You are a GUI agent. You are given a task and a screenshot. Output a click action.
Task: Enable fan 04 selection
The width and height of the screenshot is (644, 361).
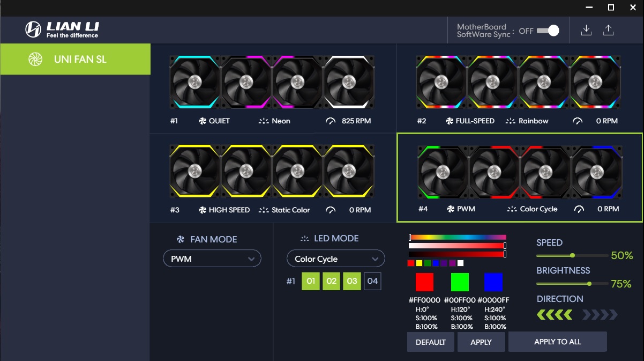tap(372, 281)
